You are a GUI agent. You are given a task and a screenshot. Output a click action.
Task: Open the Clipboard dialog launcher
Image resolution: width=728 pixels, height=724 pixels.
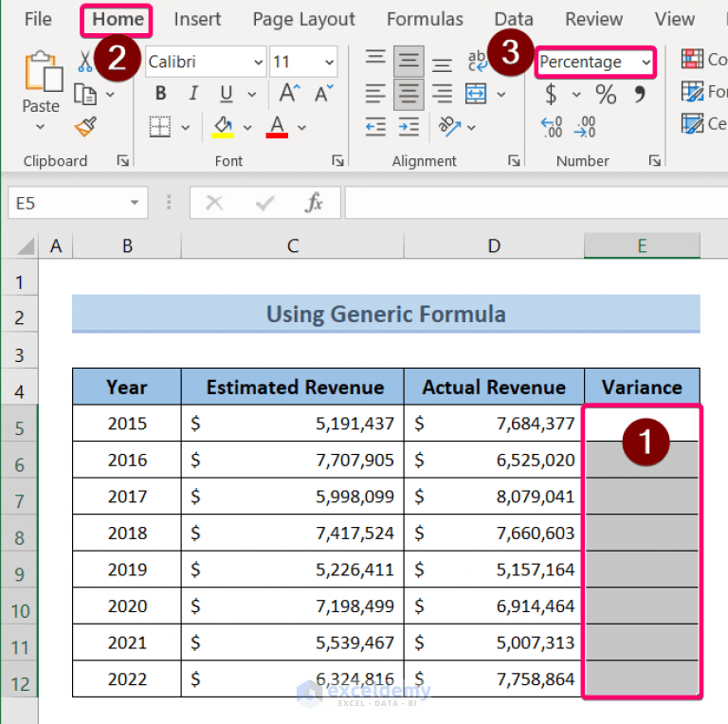(123, 160)
